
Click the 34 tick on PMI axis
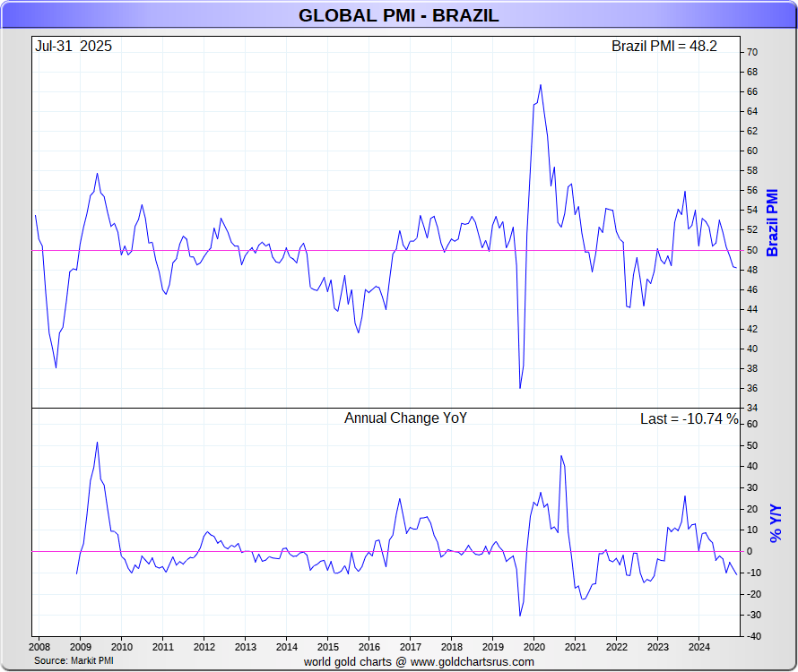click(x=752, y=409)
